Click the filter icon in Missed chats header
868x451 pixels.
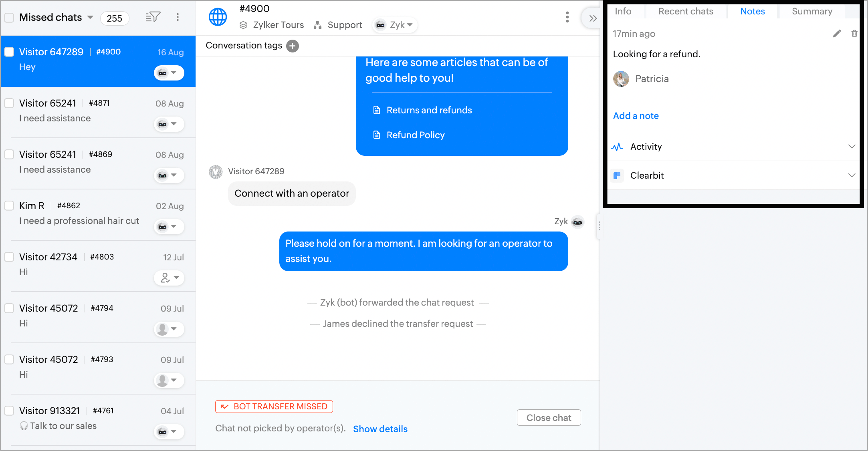(153, 17)
